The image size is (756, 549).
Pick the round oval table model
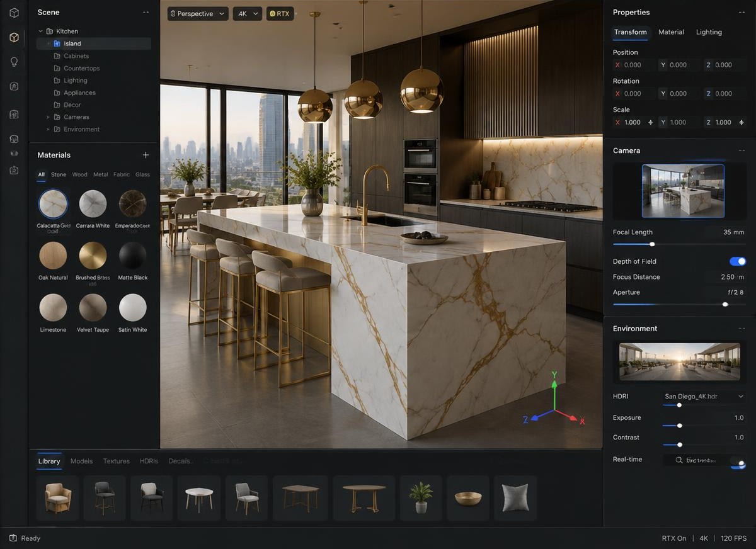(364, 497)
